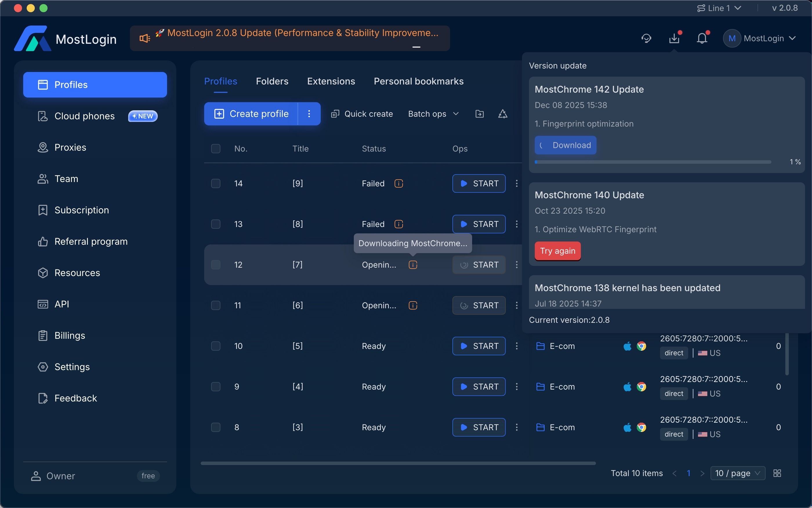The image size is (812, 508).
Task: Check the box for profile 14
Action: click(x=216, y=183)
